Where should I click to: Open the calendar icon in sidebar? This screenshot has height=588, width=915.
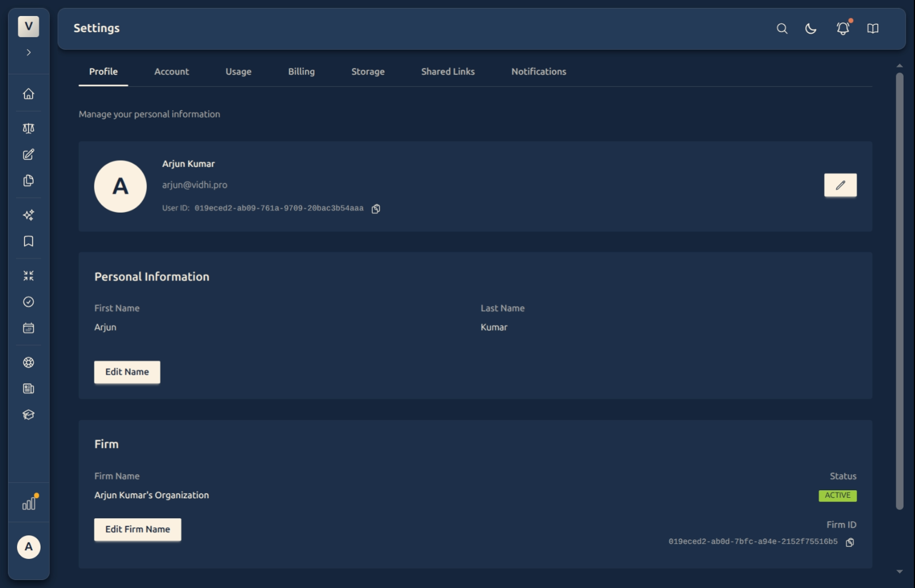click(29, 328)
